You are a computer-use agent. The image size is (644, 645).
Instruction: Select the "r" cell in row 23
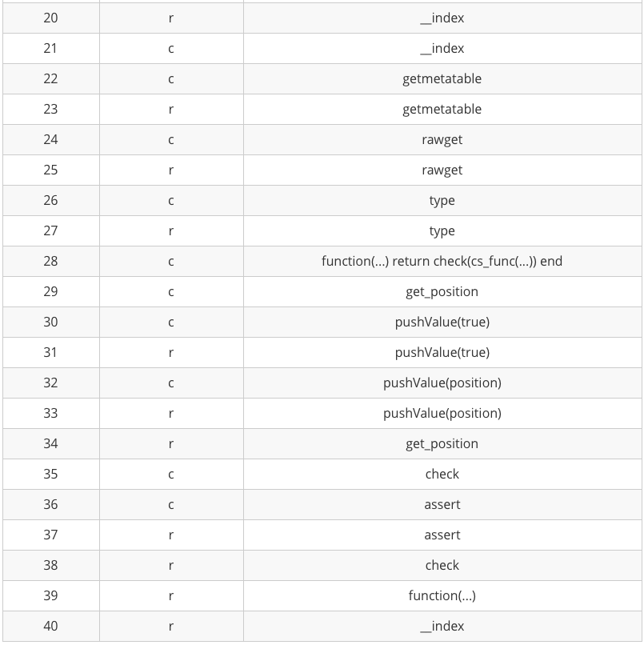coord(171,109)
